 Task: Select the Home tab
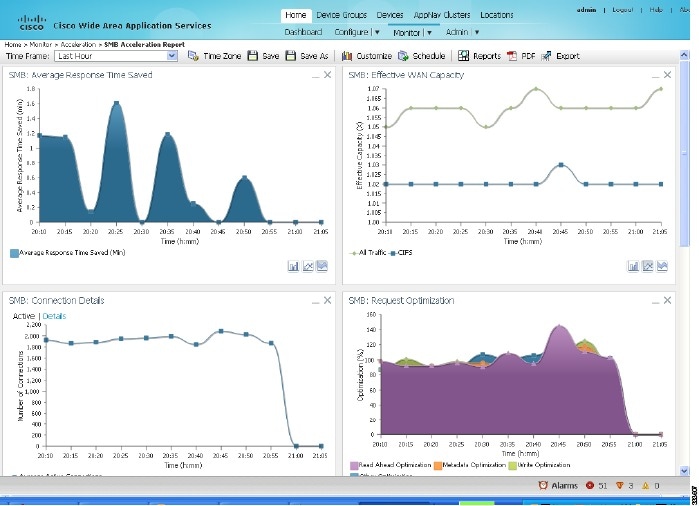coord(296,15)
